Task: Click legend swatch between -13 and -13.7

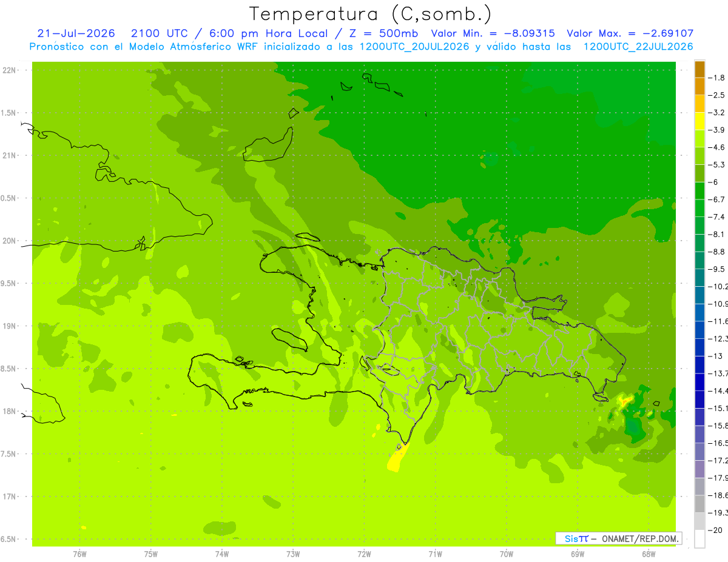Action: tap(699, 364)
